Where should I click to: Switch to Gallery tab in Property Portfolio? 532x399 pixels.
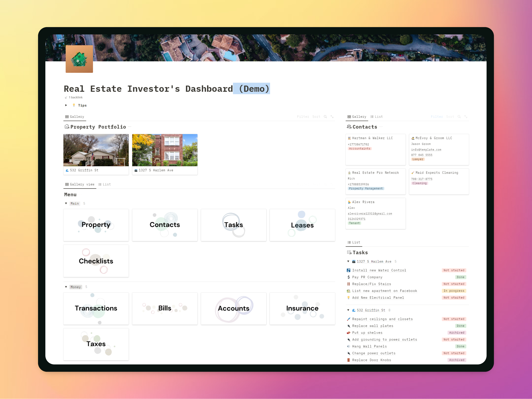[x=75, y=117]
